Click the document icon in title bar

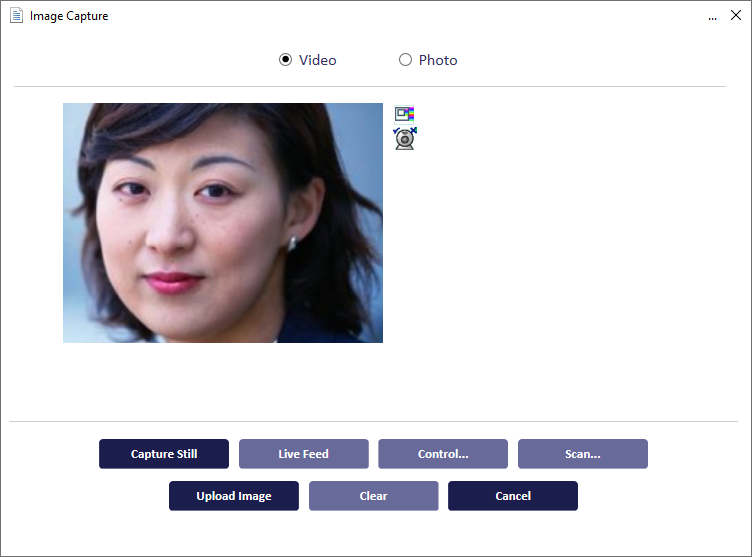[17, 16]
